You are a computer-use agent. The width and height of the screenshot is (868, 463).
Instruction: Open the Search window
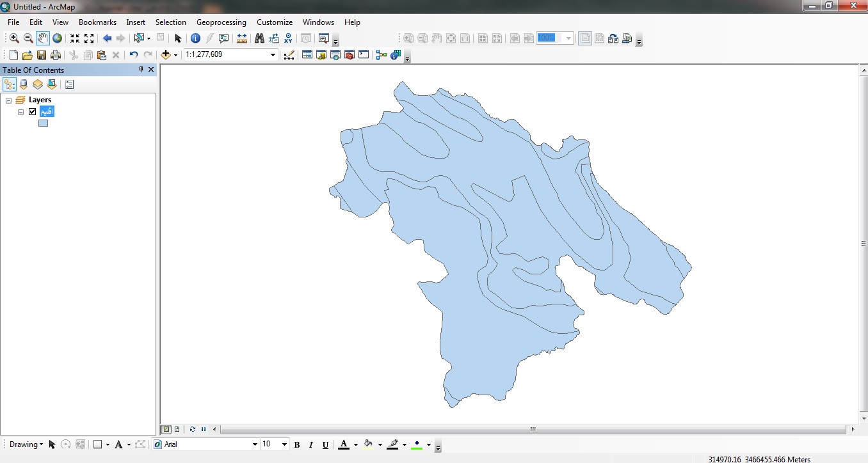(335, 55)
